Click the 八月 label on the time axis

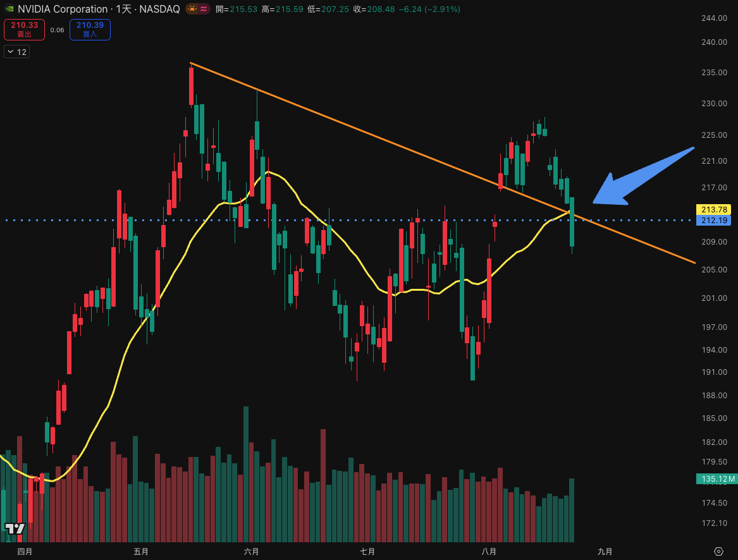pyautogui.click(x=489, y=551)
